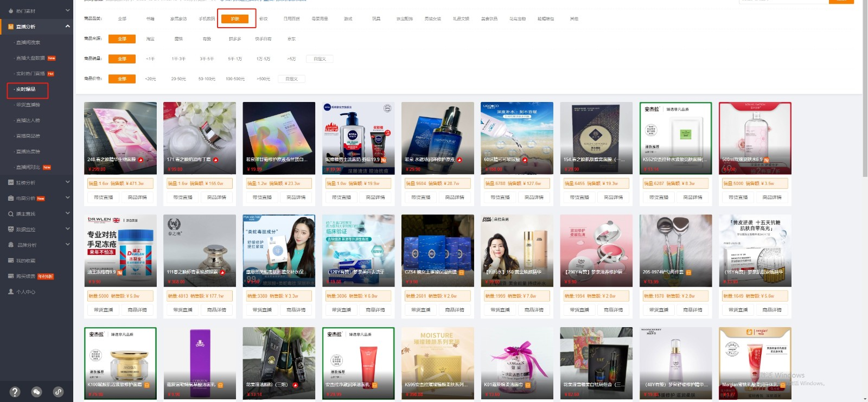
Task: Open 直播间搜索 in the sidebar
Action: [x=28, y=42]
